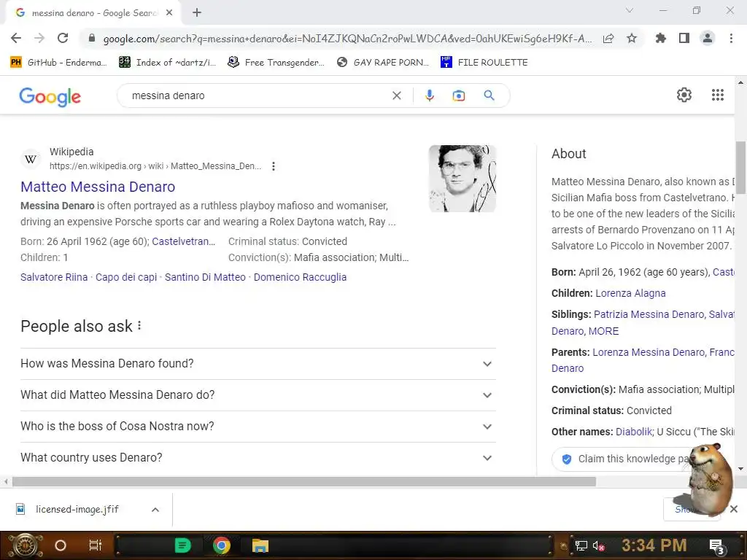This screenshot has width=747, height=560.
Task: Click the lock icon in the address bar
Action: tap(92, 38)
